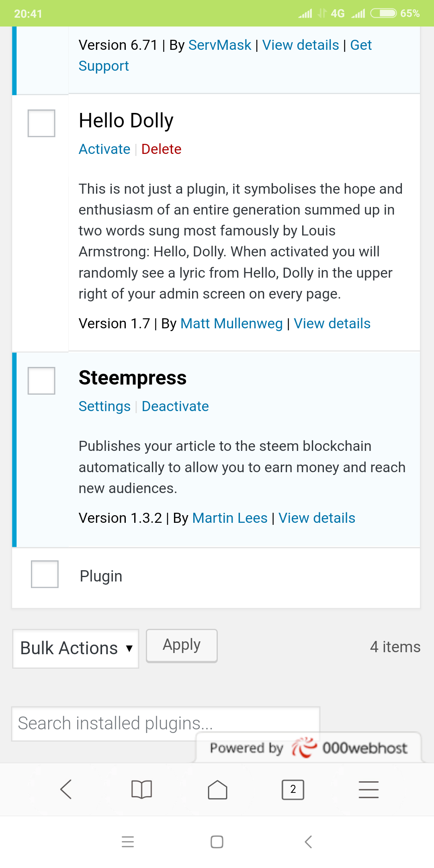Open the browser bookmarks book icon
Viewport: 434px width, 868px height.
141,789
